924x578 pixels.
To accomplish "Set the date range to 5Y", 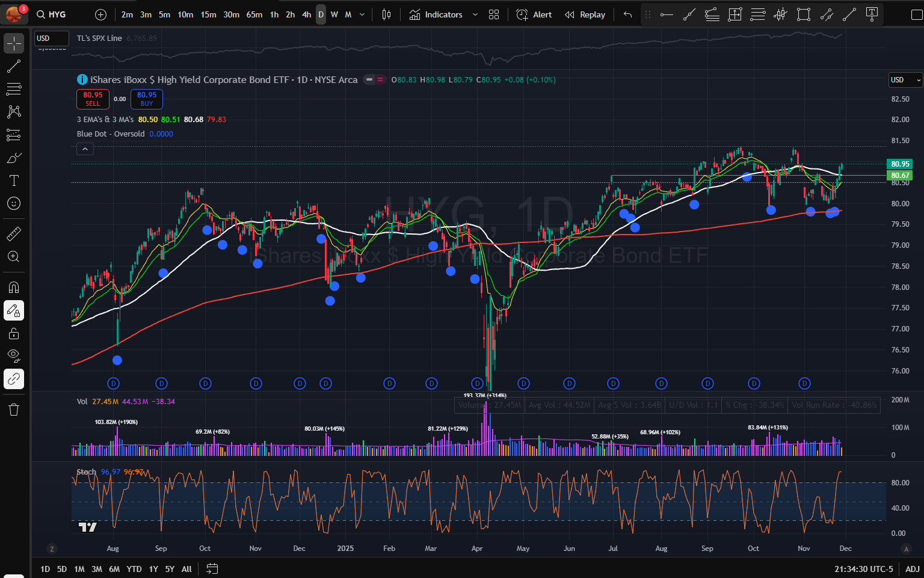I will point(170,568).
